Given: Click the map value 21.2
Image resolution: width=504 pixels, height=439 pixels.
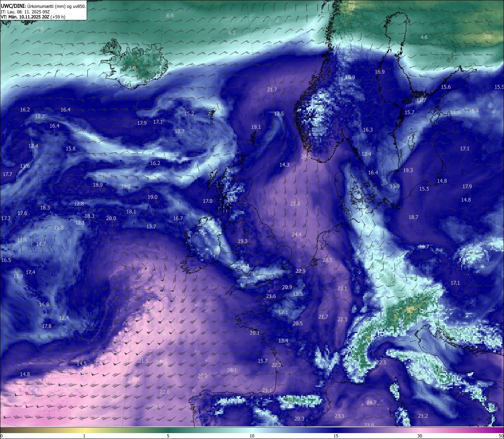Looking at the screenshot, I should coord(423,416).
